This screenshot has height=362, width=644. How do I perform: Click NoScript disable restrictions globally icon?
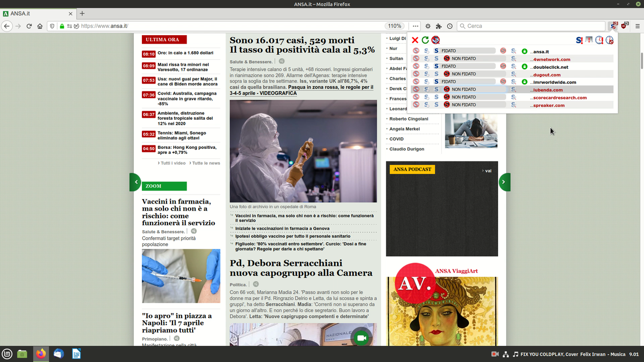tap(580, 40)
